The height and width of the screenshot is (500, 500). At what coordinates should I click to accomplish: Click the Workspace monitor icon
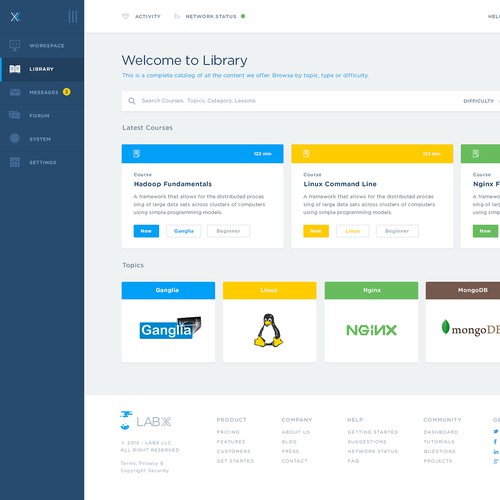pyautogui.click(x=15, y=45)
